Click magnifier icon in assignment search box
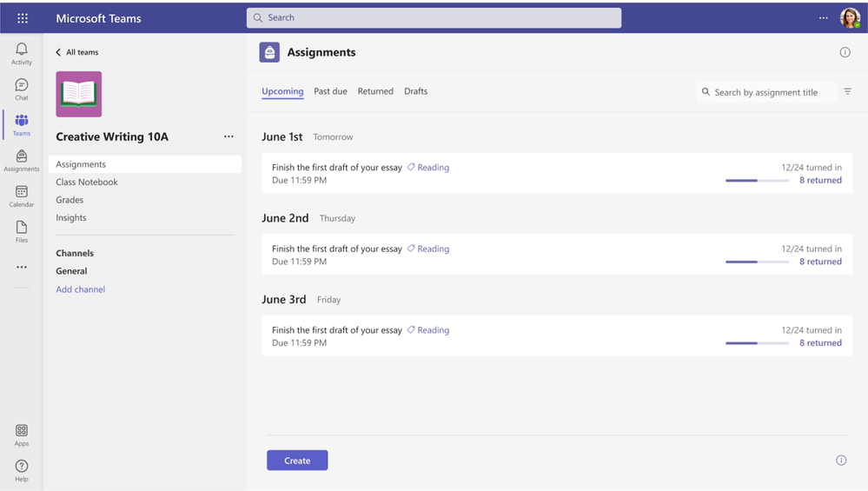This screenshot has width=868, height=491. pos(706,92)
